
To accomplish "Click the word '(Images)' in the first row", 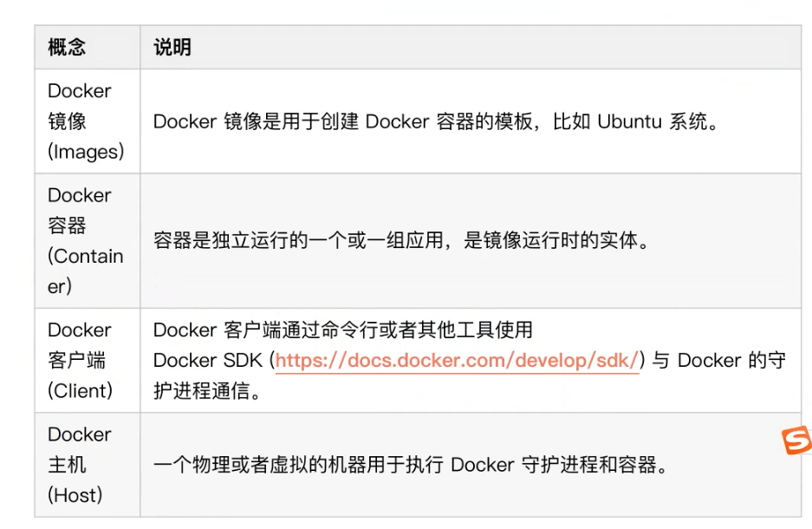I will click(86, 152).
